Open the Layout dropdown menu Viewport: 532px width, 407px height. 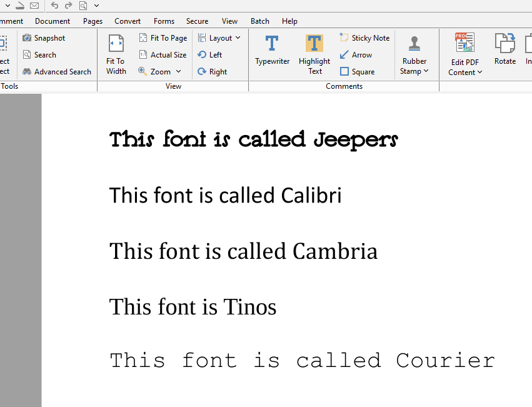click(x=219, y=38)
